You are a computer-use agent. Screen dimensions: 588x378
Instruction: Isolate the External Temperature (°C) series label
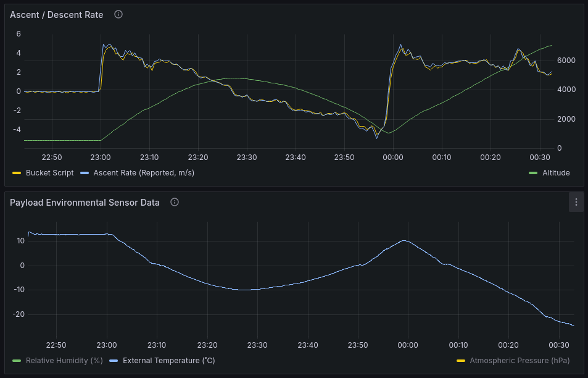point(168,360)
